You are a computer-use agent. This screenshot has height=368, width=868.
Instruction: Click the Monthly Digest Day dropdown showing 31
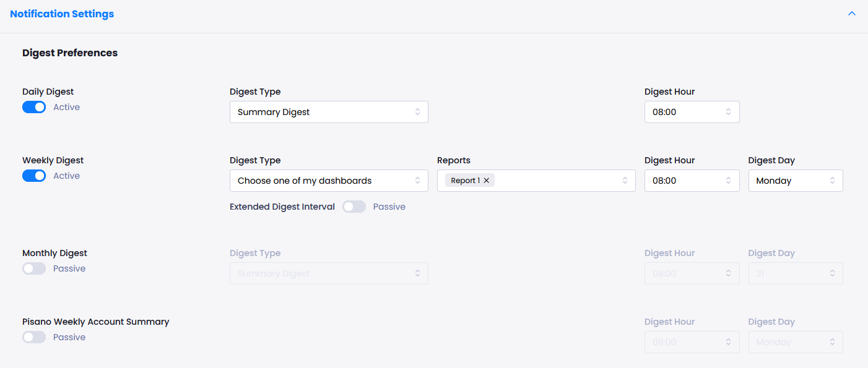796,273
